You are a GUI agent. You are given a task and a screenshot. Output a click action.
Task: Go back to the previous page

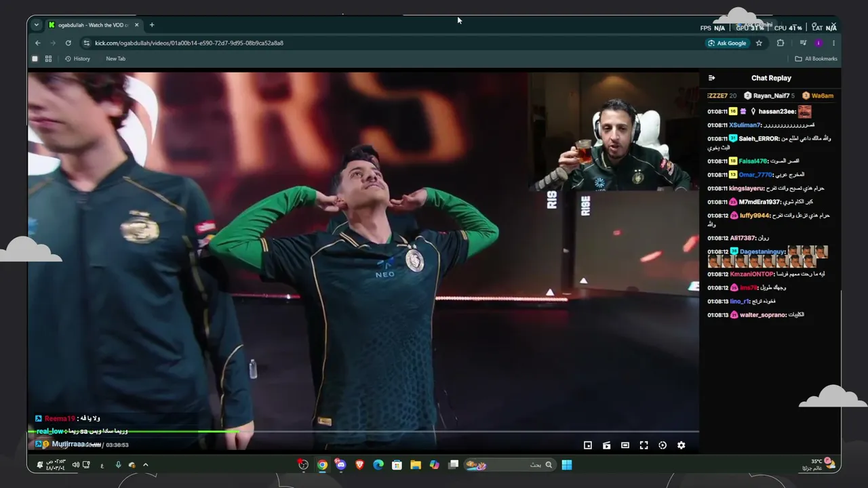38,43
